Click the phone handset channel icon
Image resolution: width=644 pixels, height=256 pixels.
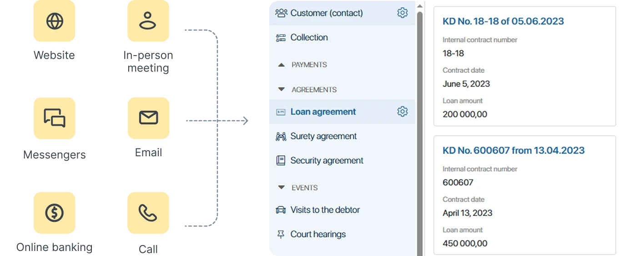tap(148, 212)
